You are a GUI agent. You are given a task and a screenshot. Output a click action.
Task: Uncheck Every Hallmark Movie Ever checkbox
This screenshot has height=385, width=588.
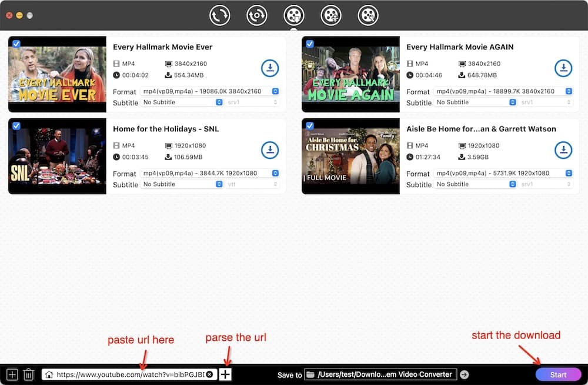(x=16, y=44)
